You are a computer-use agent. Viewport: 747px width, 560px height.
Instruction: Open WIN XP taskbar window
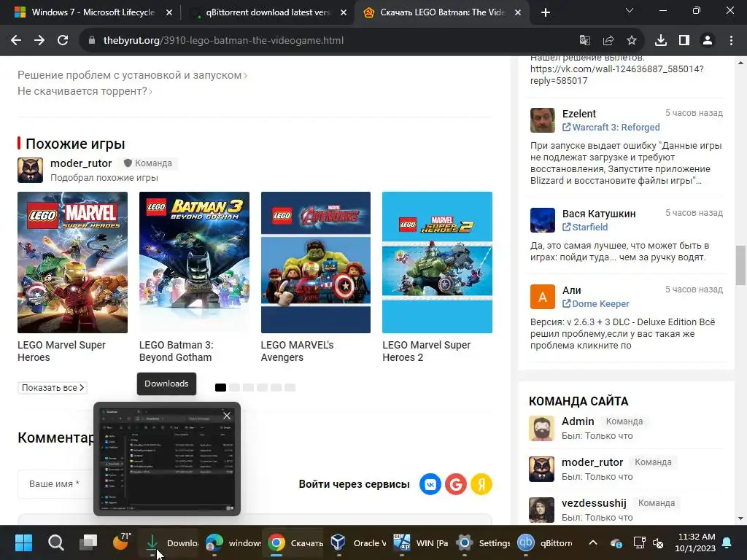[420, 542]
